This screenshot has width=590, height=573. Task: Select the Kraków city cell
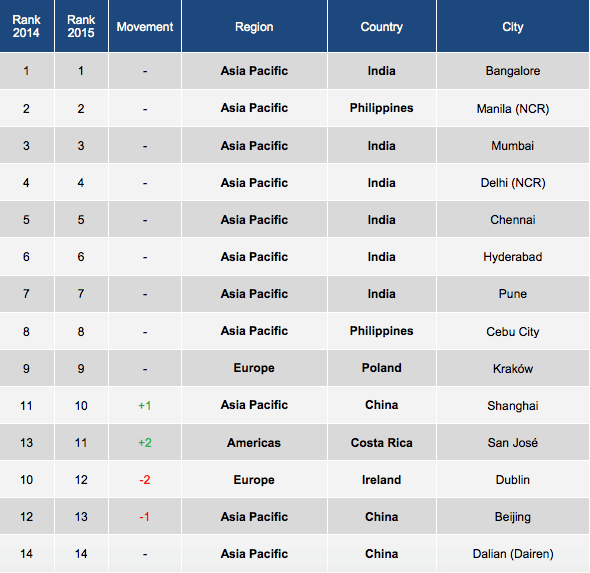tap(512, 368)
